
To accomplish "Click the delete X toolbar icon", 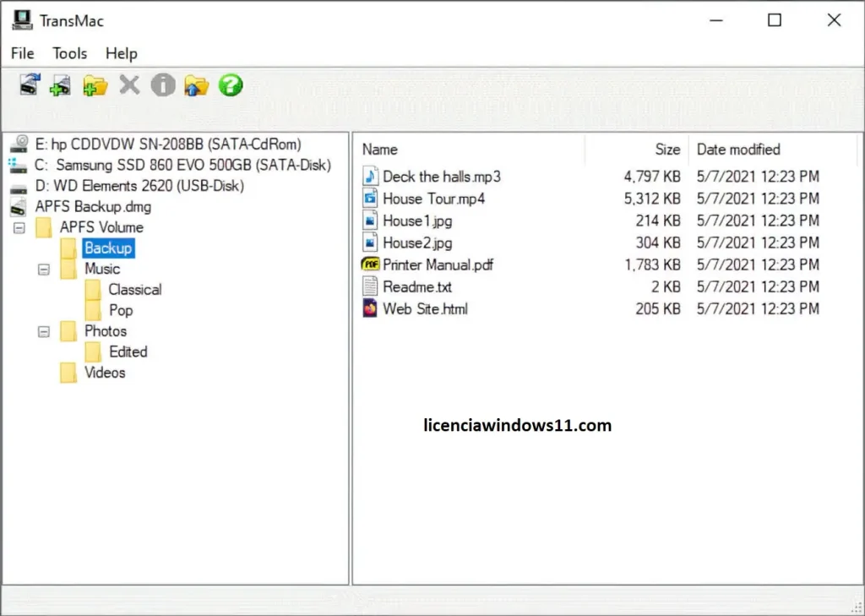I will (129, 85).
